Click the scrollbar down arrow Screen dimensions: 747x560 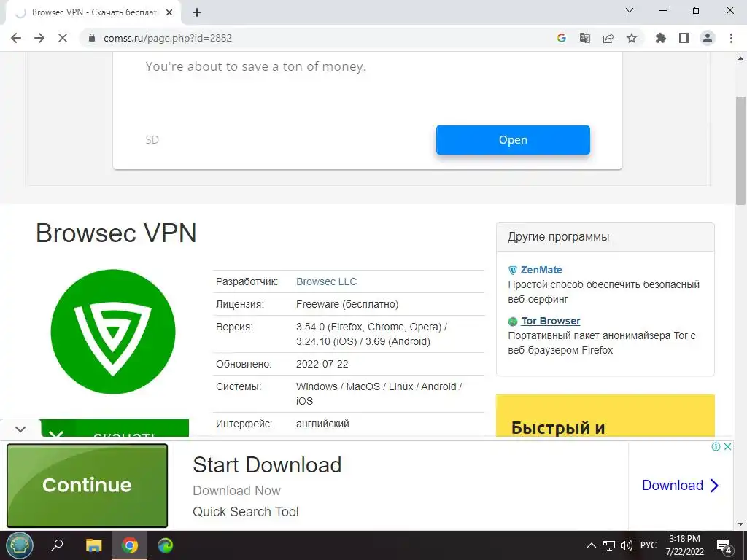(741, 524)
